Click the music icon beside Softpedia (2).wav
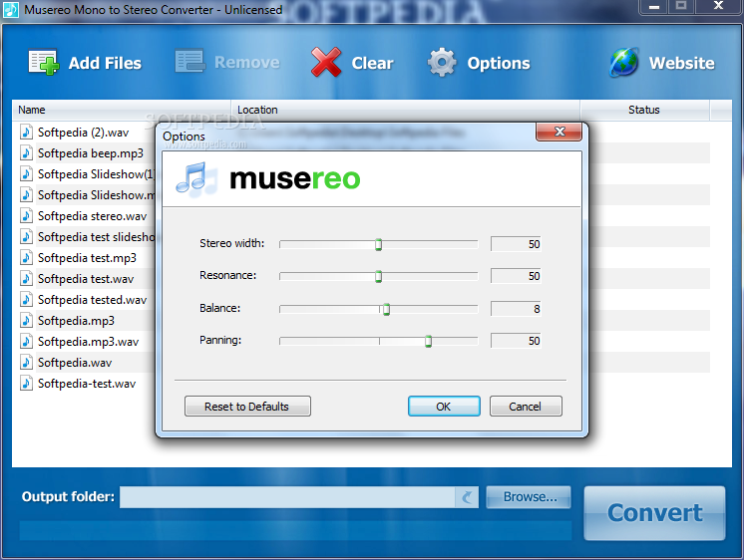 tap(27, 132)
